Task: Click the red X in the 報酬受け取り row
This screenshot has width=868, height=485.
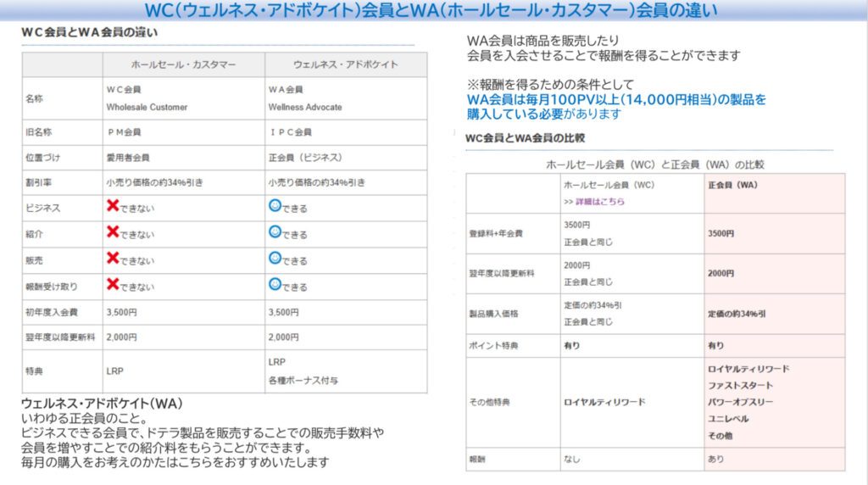Action: (x=112, y=285)
